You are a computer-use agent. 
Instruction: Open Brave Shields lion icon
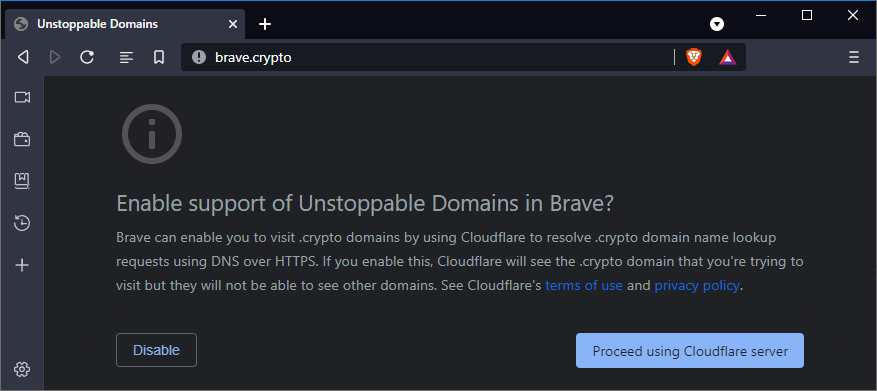coord(694,56)
